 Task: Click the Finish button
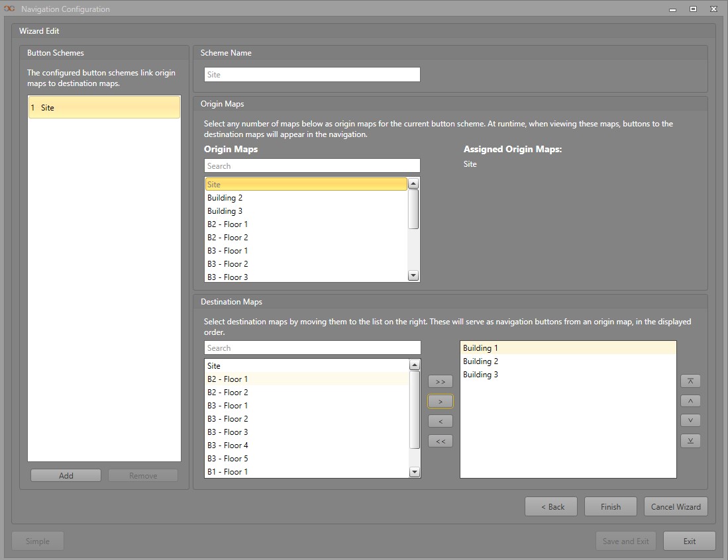(x=610, y=507)
